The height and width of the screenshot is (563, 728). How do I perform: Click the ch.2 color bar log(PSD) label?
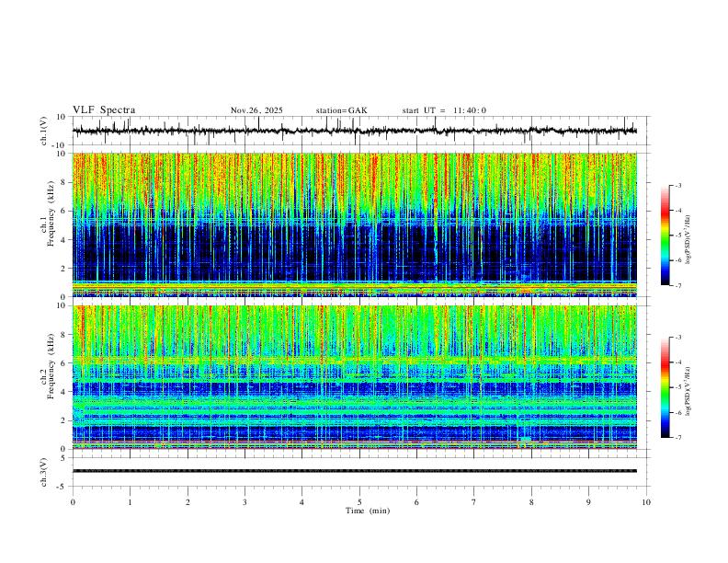pyautogui.click(x=688, y=391)
